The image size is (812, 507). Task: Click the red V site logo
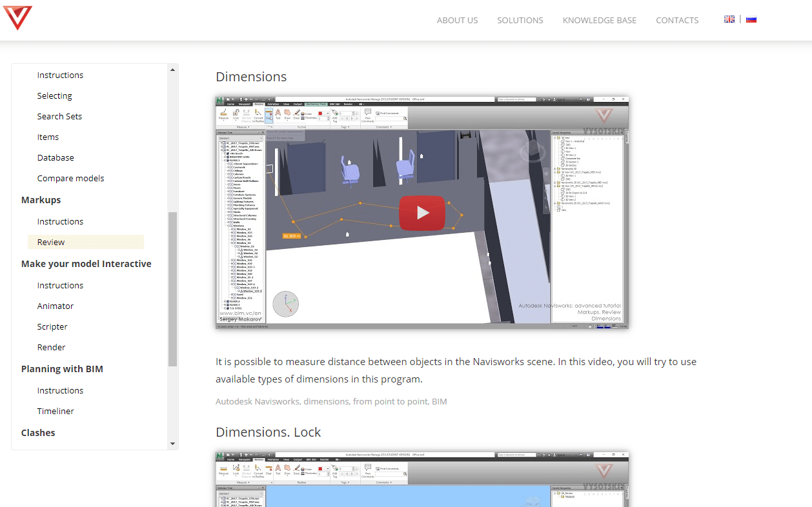coord(17,17)
